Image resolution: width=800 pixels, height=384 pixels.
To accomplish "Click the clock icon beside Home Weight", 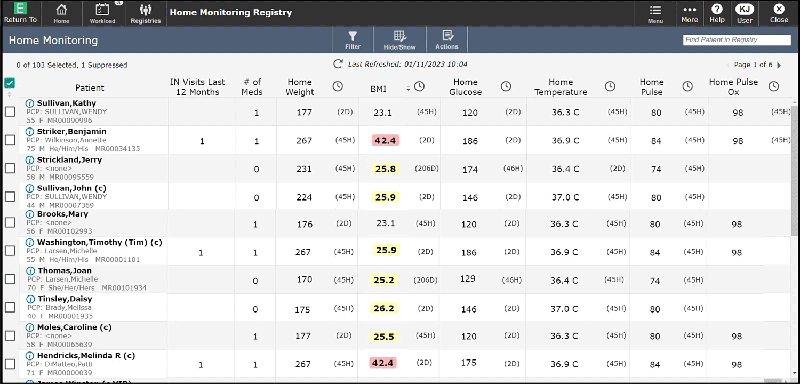I will [337, 86].
